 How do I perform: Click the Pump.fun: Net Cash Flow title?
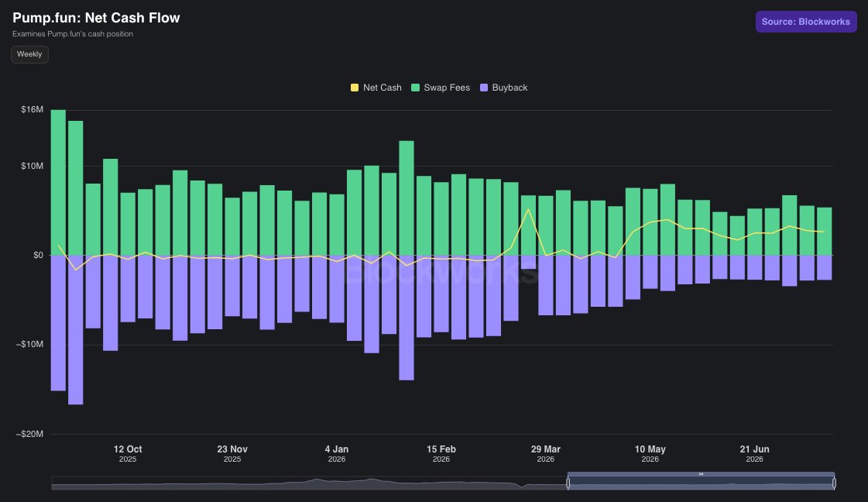(x=96, y=18)
